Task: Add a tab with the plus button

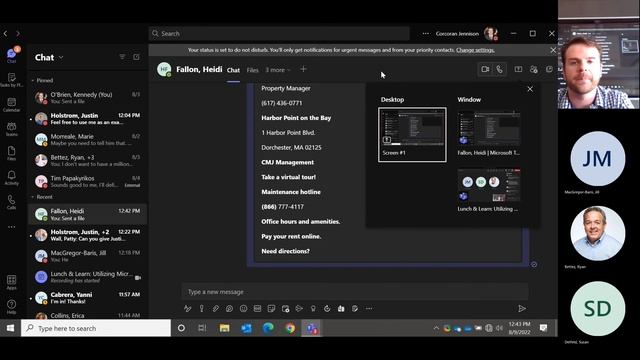Action: pos(303,69)
